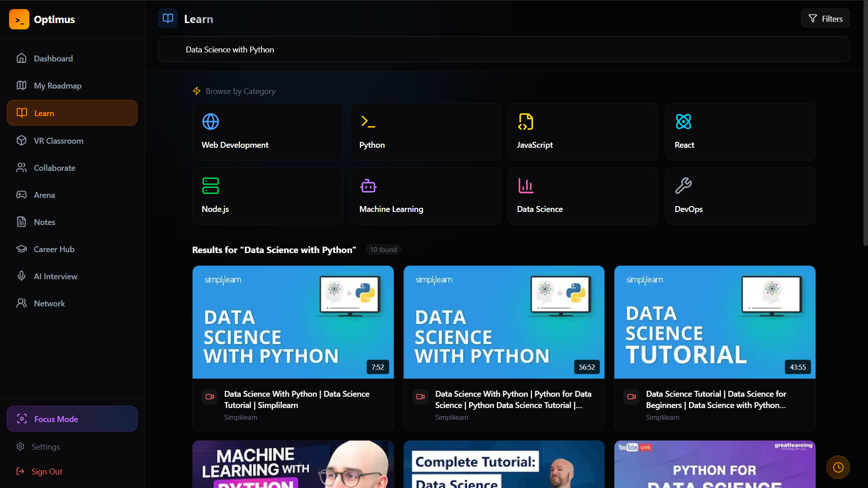Open the 7:52 Data Science With Python video thumbnail
The width and height of the screenshot is (868, 488).
pos(293,322)
